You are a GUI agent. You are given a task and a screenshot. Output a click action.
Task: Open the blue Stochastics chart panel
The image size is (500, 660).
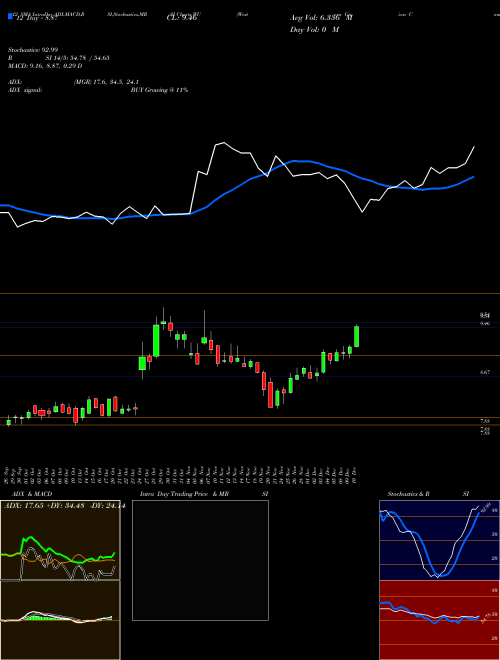pos(439,540)
